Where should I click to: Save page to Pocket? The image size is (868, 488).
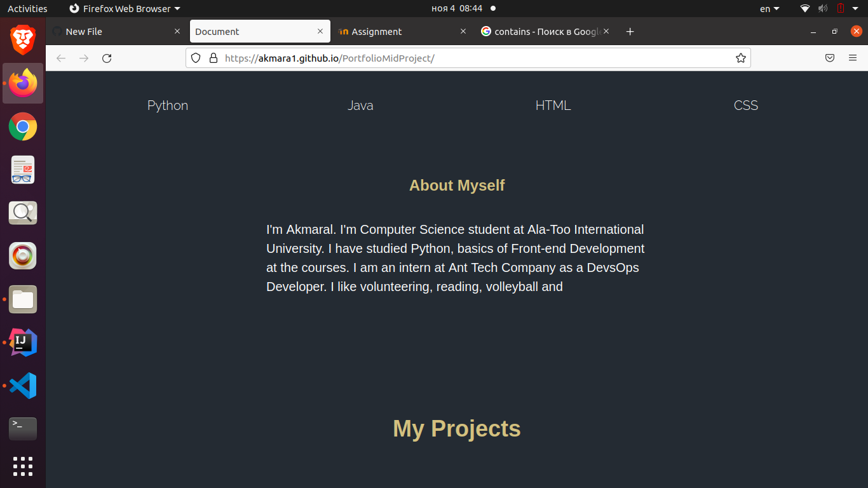click(x=830, y=58)
